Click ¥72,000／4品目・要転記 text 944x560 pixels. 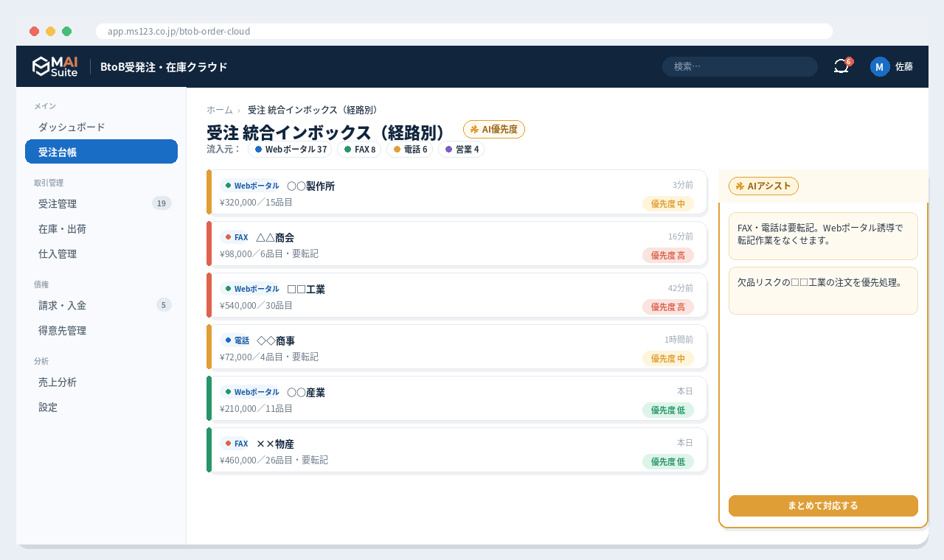click(x=268, y=357)
